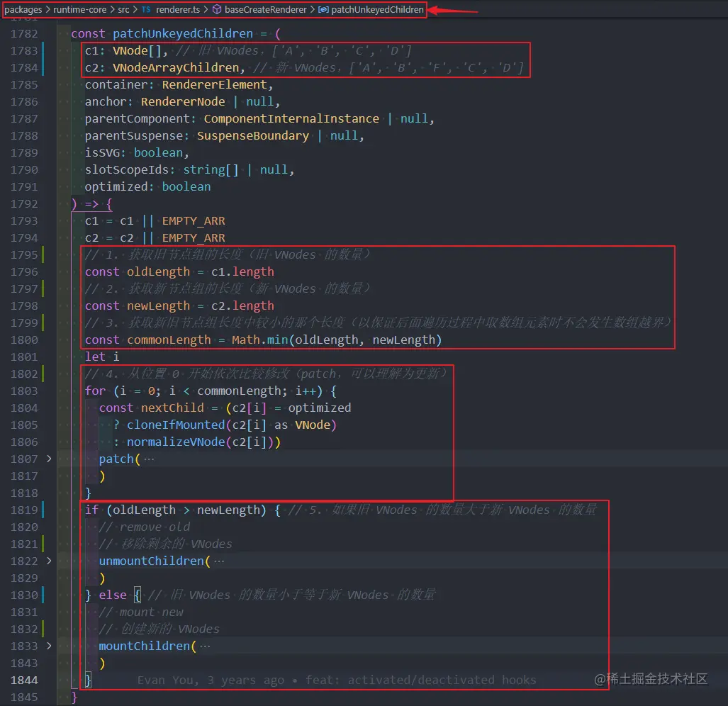The width and height of the screenshot is (728, 706).
Task: Click the git blame 'Evan You, 3 years ago' annotation
Action: click(x=211, y=680)
